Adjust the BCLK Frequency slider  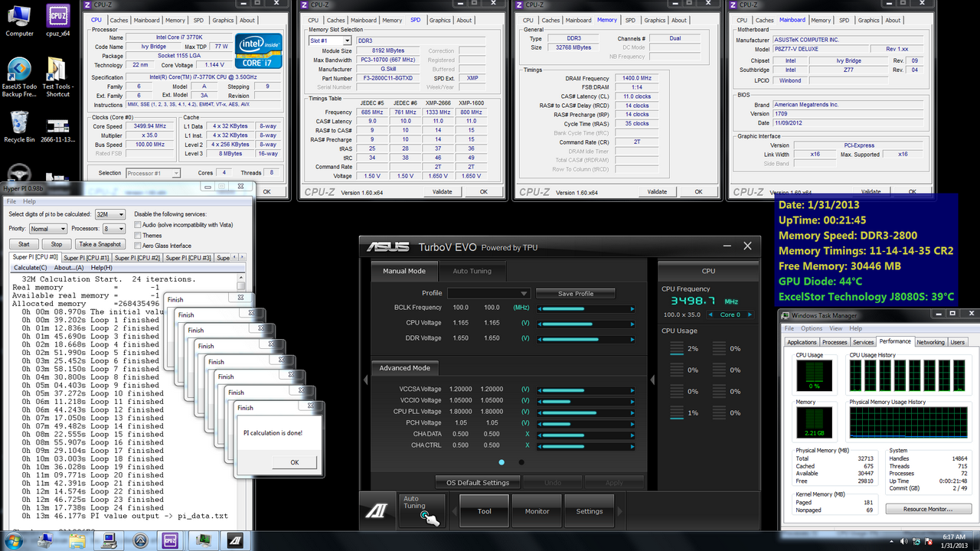(586, 308)
